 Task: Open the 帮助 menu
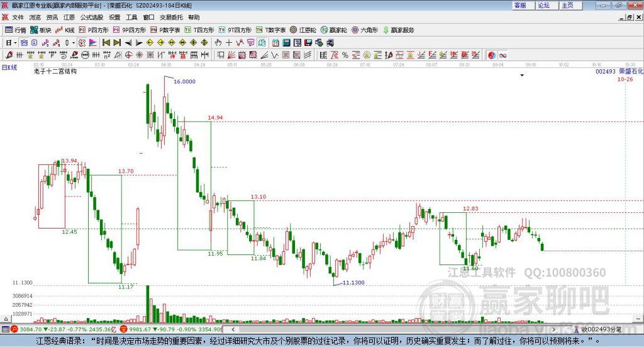pos(194,17)
